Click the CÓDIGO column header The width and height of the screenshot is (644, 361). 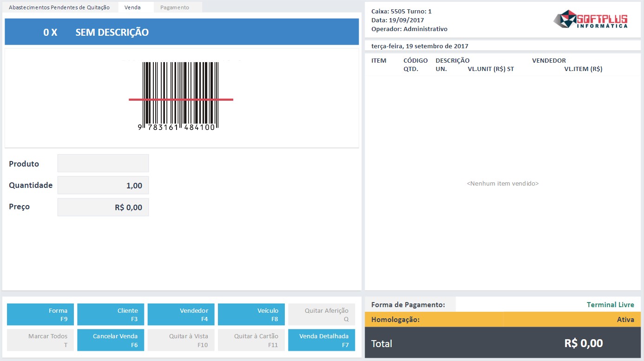(x=415, y=60)
